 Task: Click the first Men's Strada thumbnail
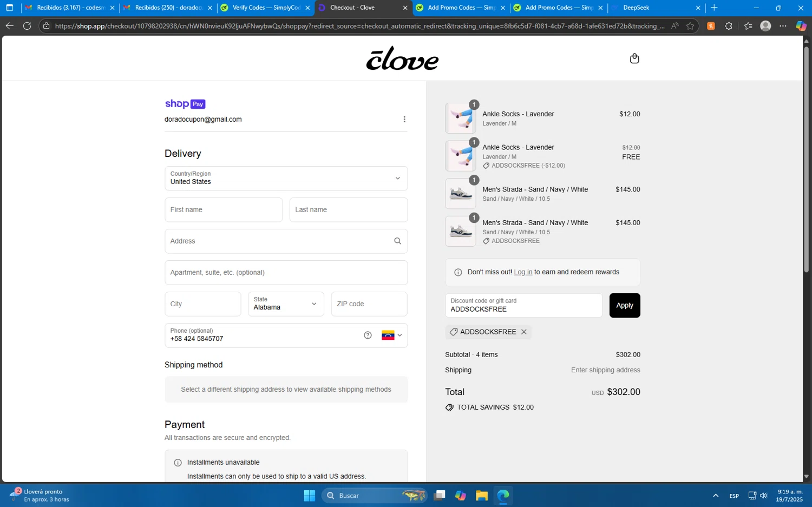pyautogui.click(x=461, y=194)
